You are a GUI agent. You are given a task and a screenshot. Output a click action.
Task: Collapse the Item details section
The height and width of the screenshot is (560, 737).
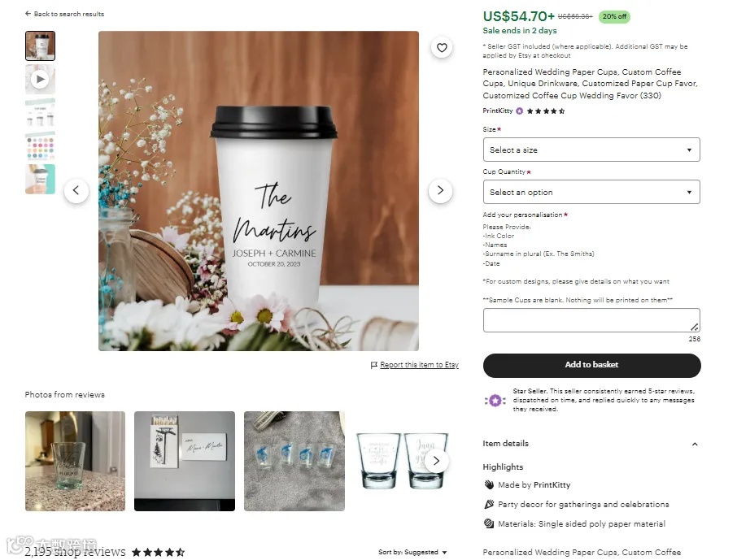[694, 444]
